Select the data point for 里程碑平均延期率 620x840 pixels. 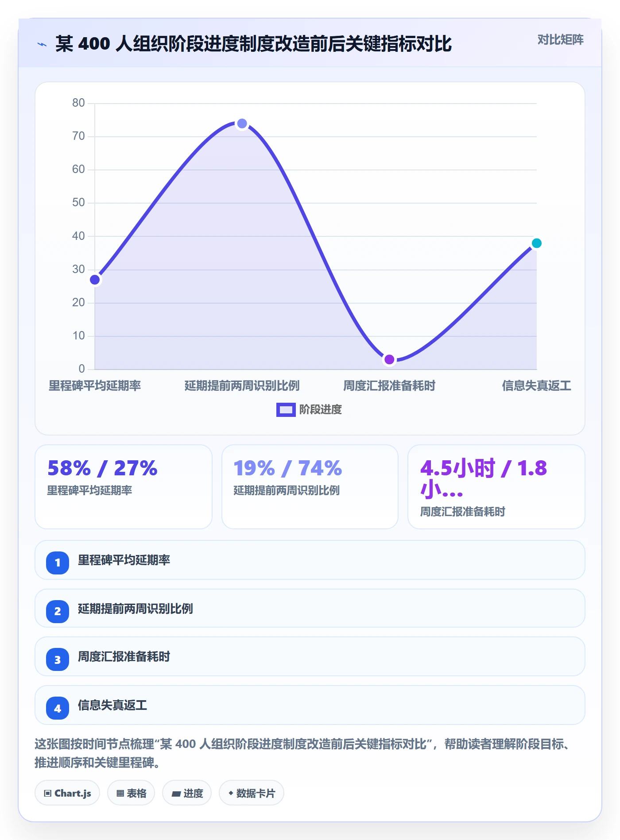point(95,280)
